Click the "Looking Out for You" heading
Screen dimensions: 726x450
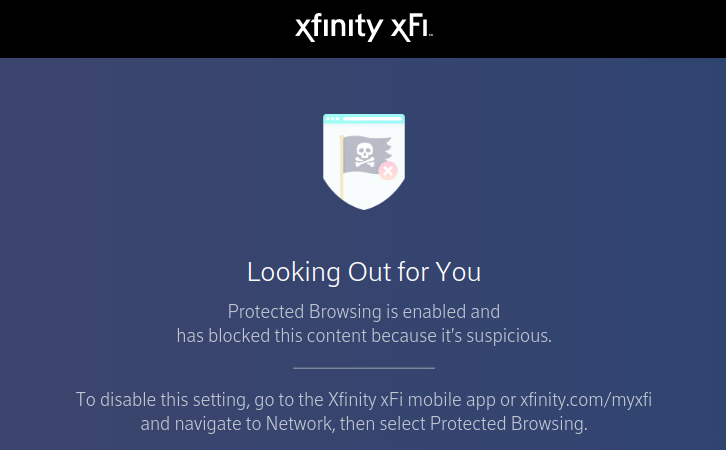click(x=364, y=272)
